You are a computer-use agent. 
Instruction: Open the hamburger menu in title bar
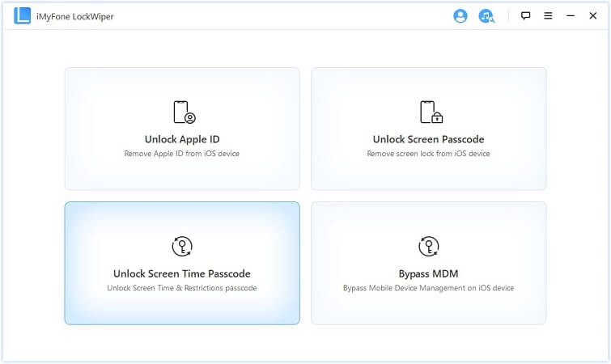click(548, 16)
